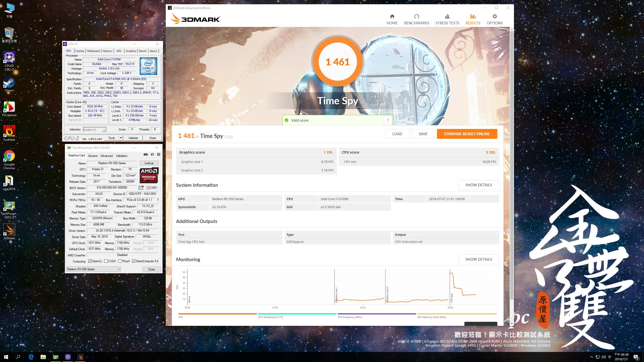Click the Valid score question mark help icon
The image size is (644, 362).
pos(388,120)
